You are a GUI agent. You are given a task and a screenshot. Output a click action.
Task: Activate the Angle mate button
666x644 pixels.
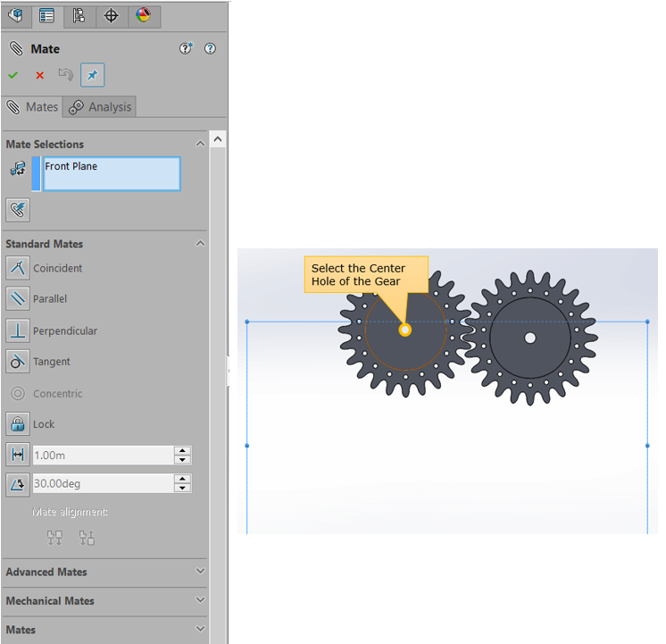pyautogui.click(x=18, y=485)
